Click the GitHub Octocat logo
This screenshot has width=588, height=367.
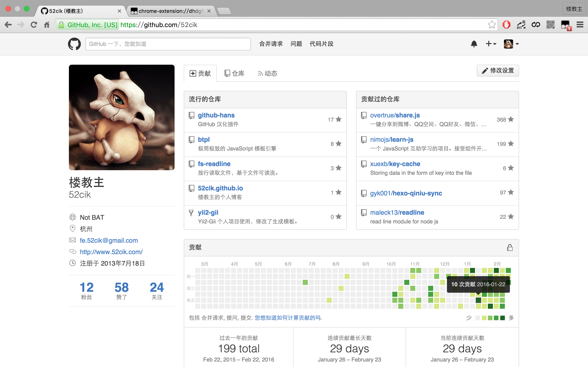click(x=74, y=44)
